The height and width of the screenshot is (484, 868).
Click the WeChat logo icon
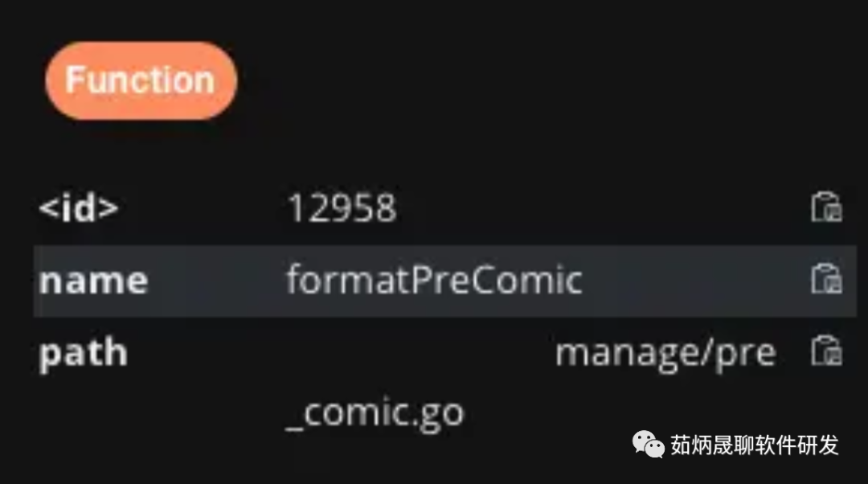649,445
